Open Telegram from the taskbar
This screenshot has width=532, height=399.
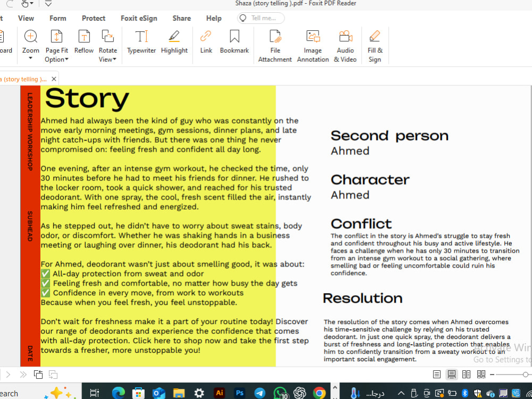[x=260, y=393]
